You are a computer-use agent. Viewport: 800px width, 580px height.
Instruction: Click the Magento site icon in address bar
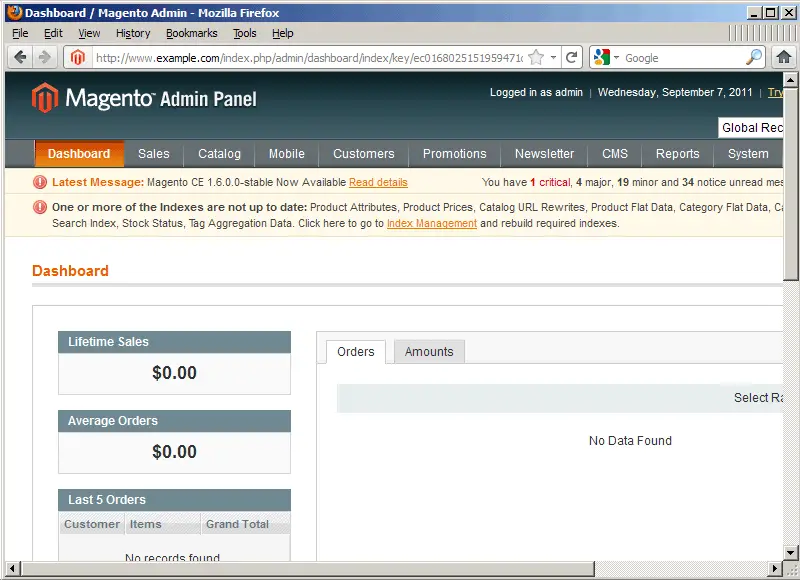[78, 58]
